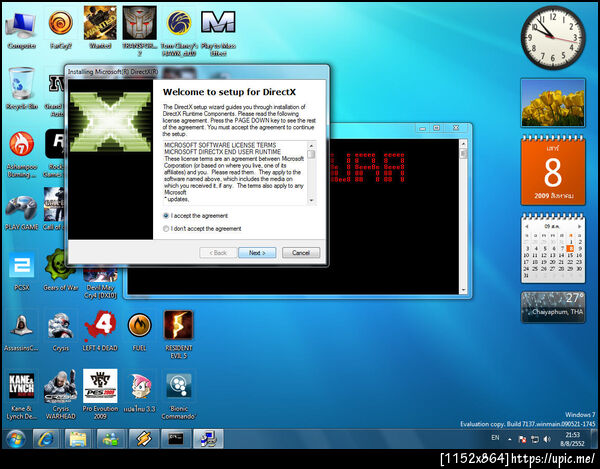600x469 pixels.
Task: Go to previous month in calendar gadget
Action: [x=527, y=227]
